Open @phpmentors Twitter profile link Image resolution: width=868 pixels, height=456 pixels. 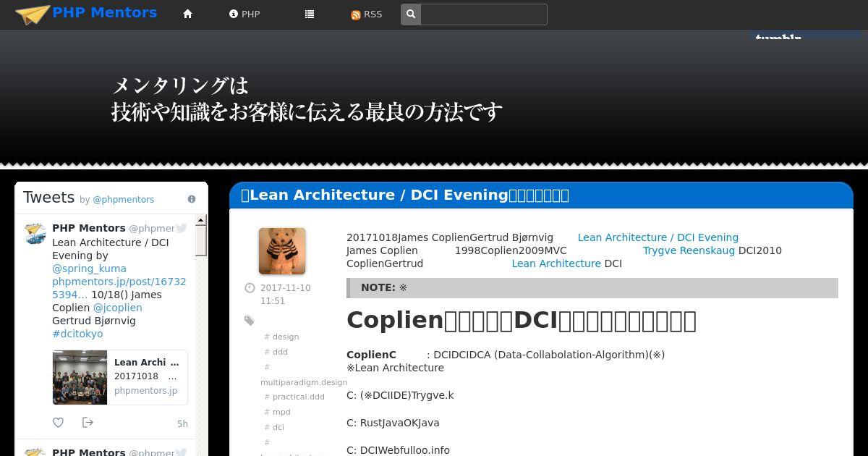pyautogui.click(x=123, y=200)
